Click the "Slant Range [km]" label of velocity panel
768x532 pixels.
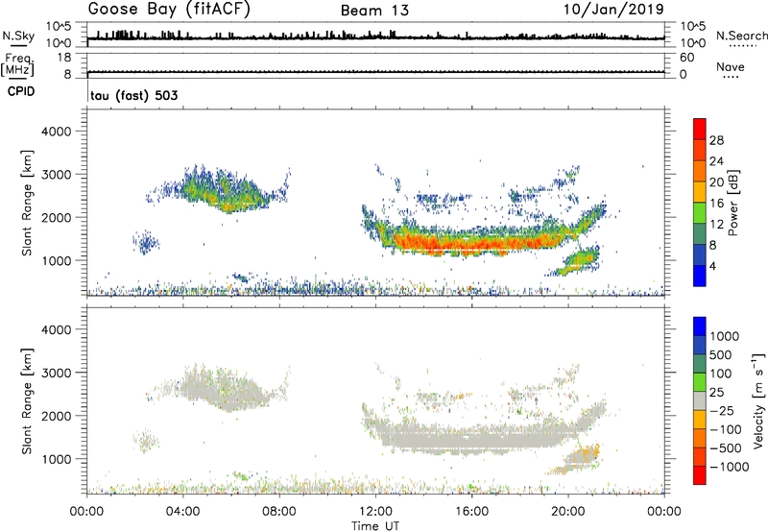pos(27,401)
